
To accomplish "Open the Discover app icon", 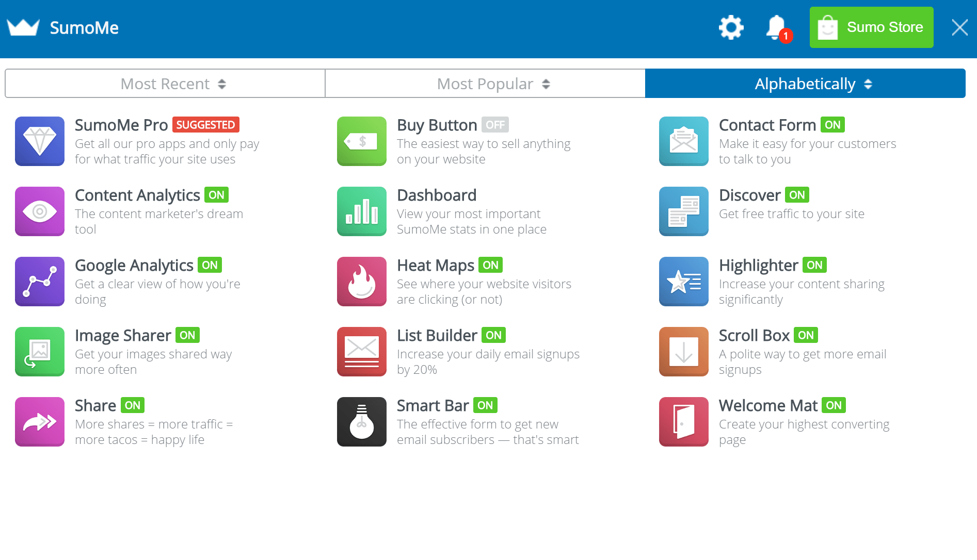I will (684, 211).
